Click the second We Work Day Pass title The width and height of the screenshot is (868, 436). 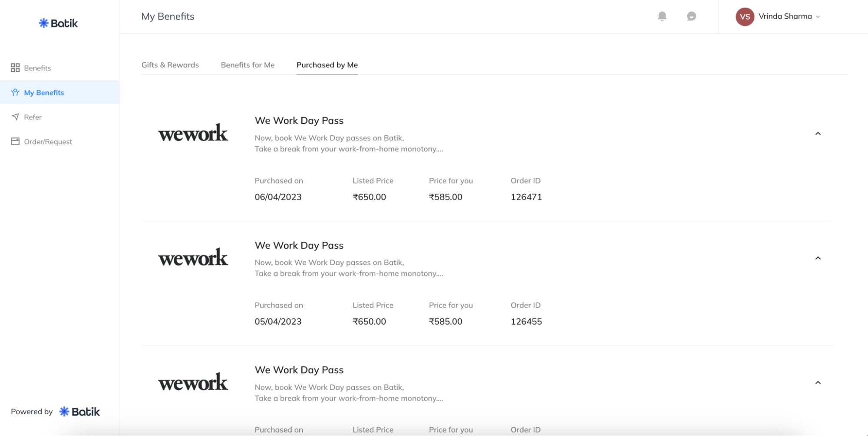pos(299,245)
